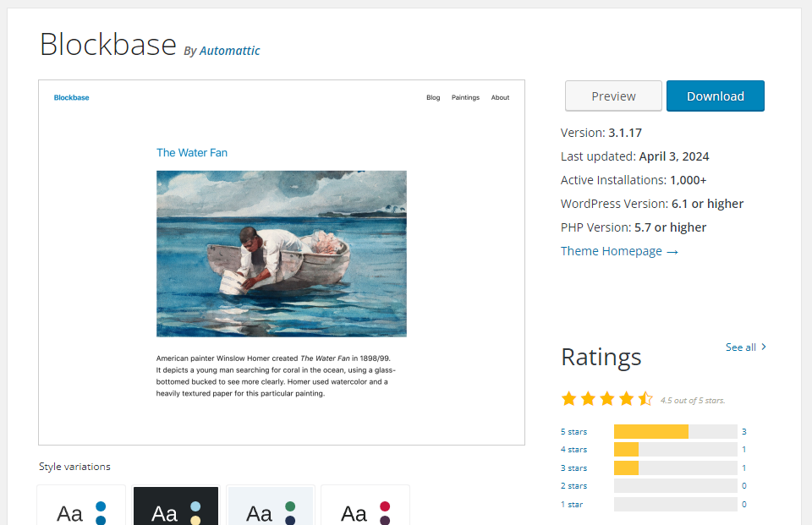
Task: Click the Blockbase page title
Action: [108, 45]
